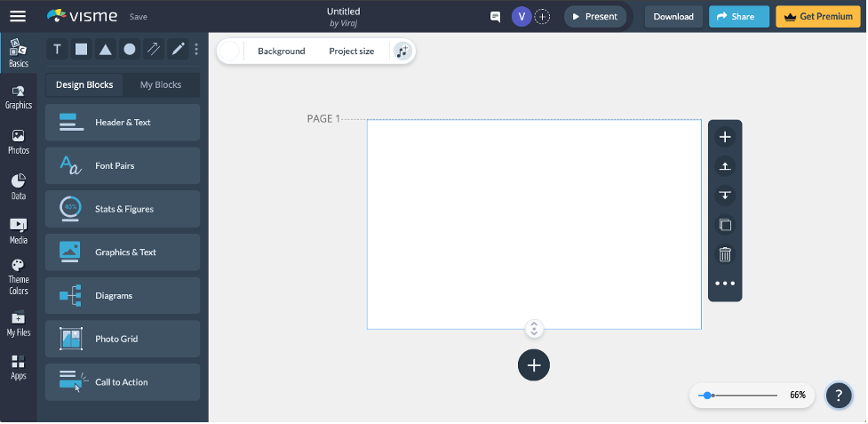Click the PAGE 1 label
The height and width of the screenshot is (424, 868).
[324, 118]
